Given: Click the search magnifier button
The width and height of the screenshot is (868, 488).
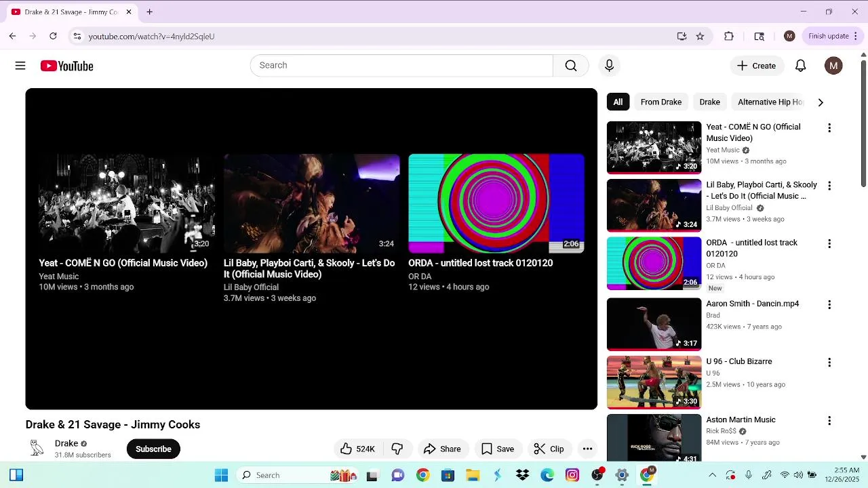Looking at the screenshot, I should pyautogui.click(x=571, y=66).
